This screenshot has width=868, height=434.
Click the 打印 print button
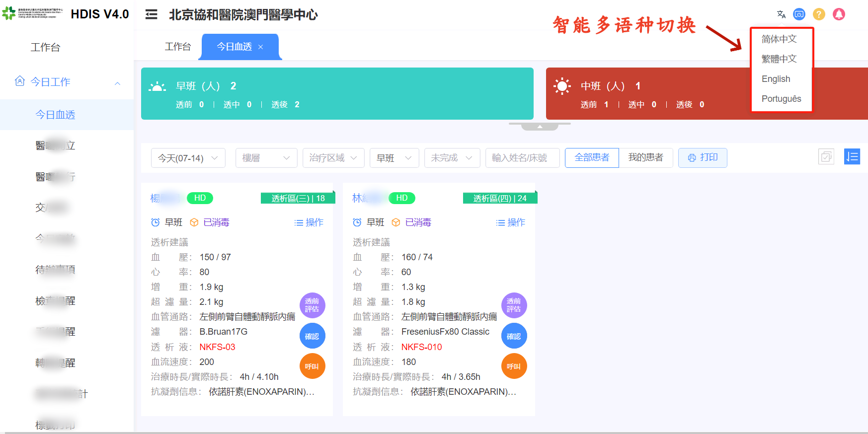click(702, 157)
